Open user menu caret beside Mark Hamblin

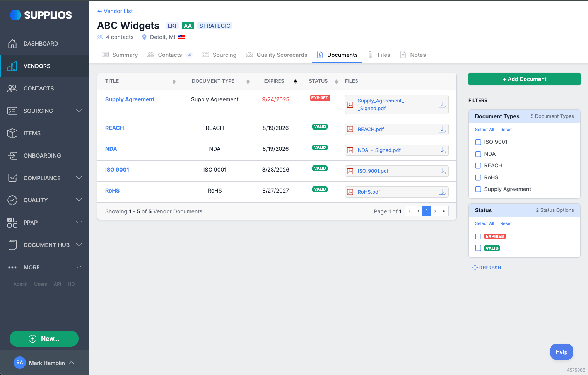[72, 363]
